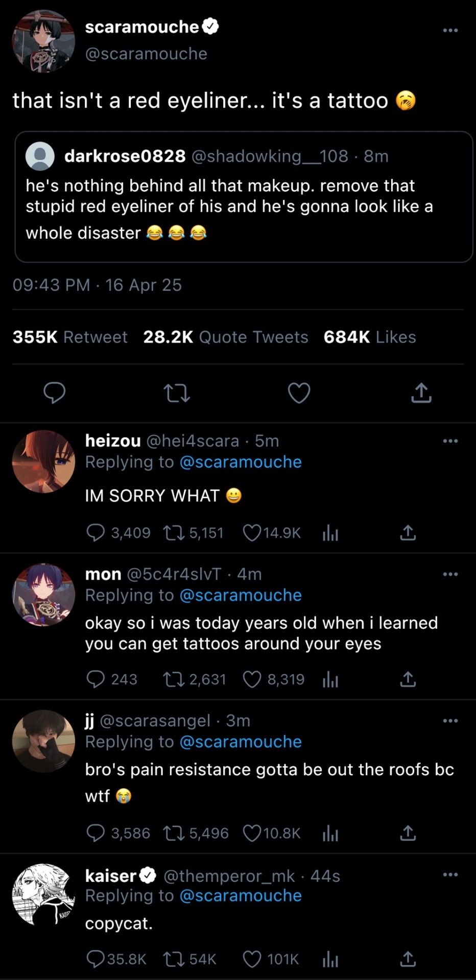Viewport: 476px width, 980px height.
Task: Like scaramouche's main tweet
Action: 299,393
